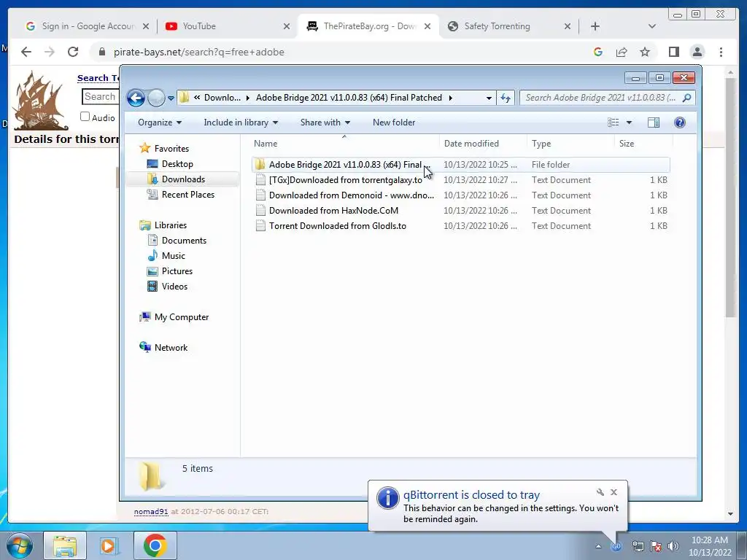Click magnifier icon in Explorer search box
Viewport: 747px width, 560px height.
pyautogui.click(x=686, y=98)
